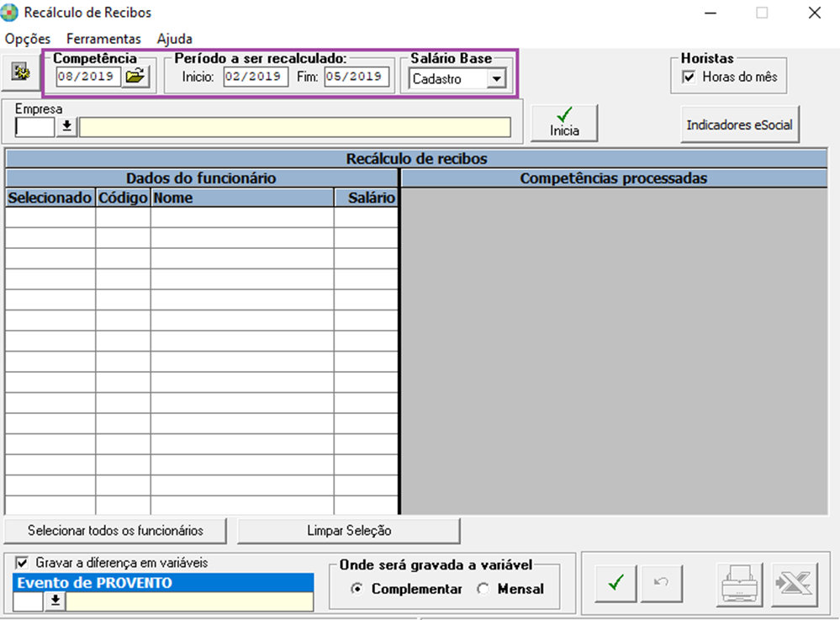Screen dimensions: 840x620
Task: Click the Dados do funcionário header
Action: pyautogui.click(x=202, y=178)
